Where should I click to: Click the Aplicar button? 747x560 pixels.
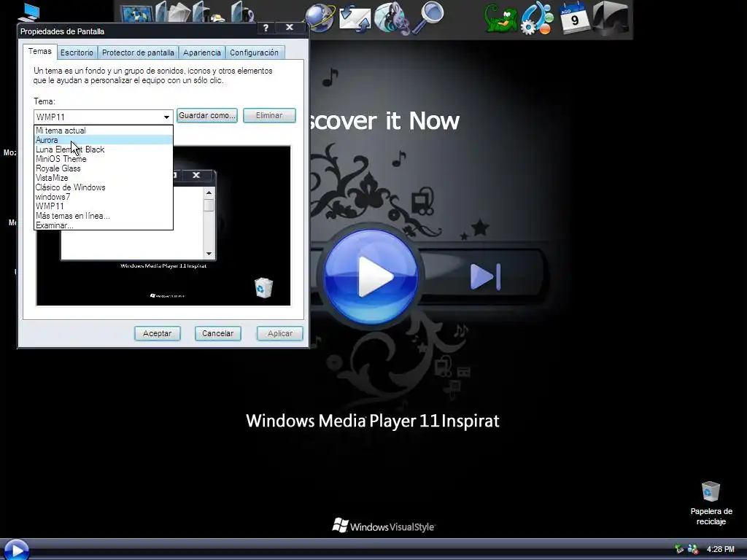pyautogui.click(x=279, y=333)
